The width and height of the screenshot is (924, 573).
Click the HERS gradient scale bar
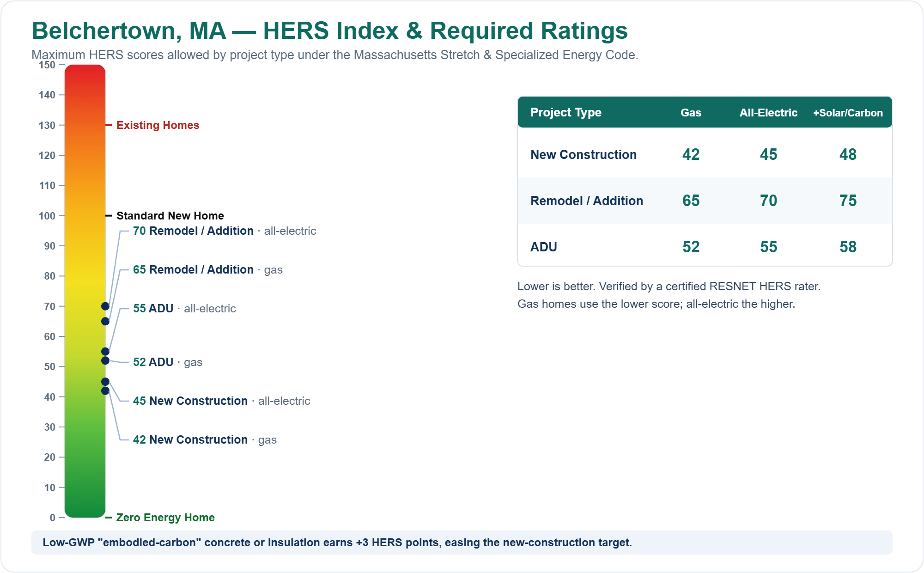pyautogui.click(x=85, y=291)
